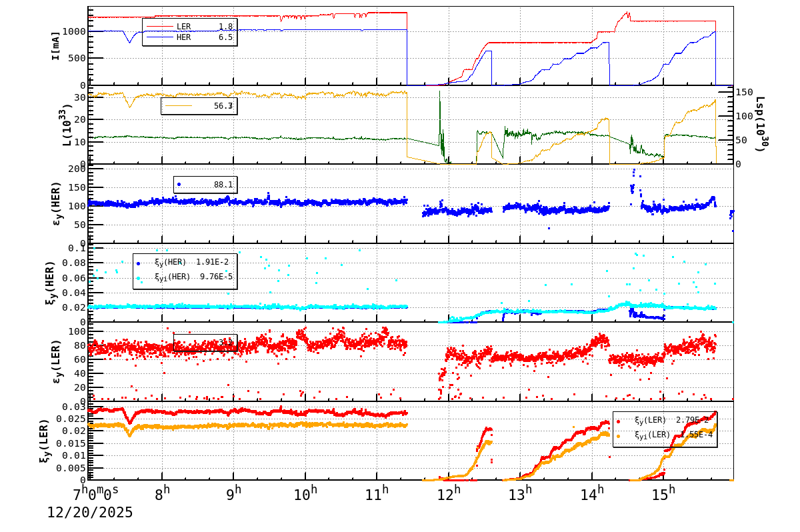
Task: Click the 7h0m0s time axis label
Action: pyautogui.click(x=95, y=495)
